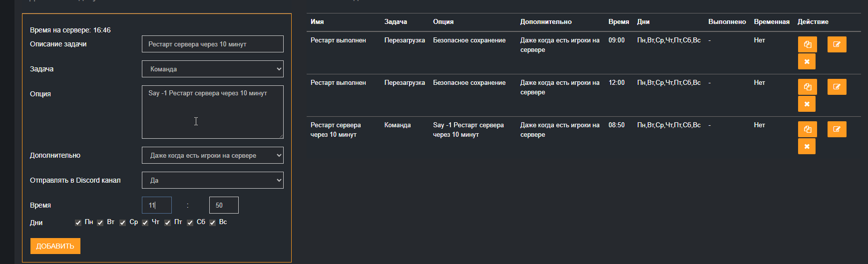The image size is (868, 264).
Task: Delete the 12:00 restart task
Action: (807, 104)
